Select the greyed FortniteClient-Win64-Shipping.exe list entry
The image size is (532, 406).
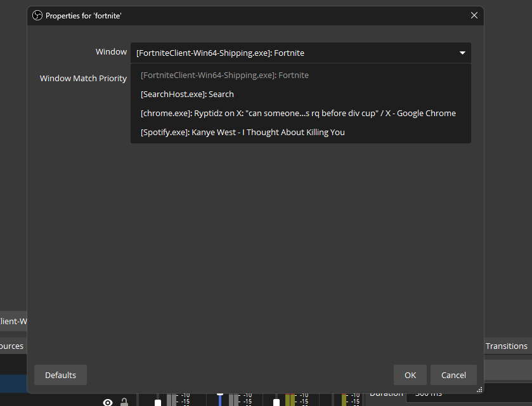(301, 75)
